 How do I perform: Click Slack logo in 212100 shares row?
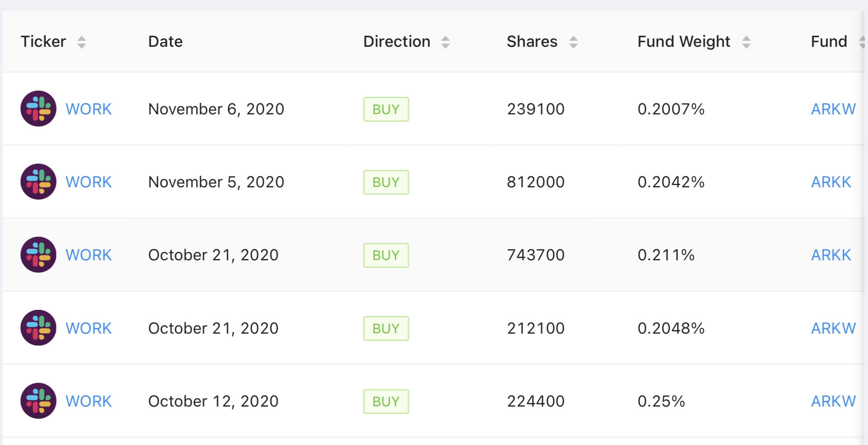click(x=38, y=328)
